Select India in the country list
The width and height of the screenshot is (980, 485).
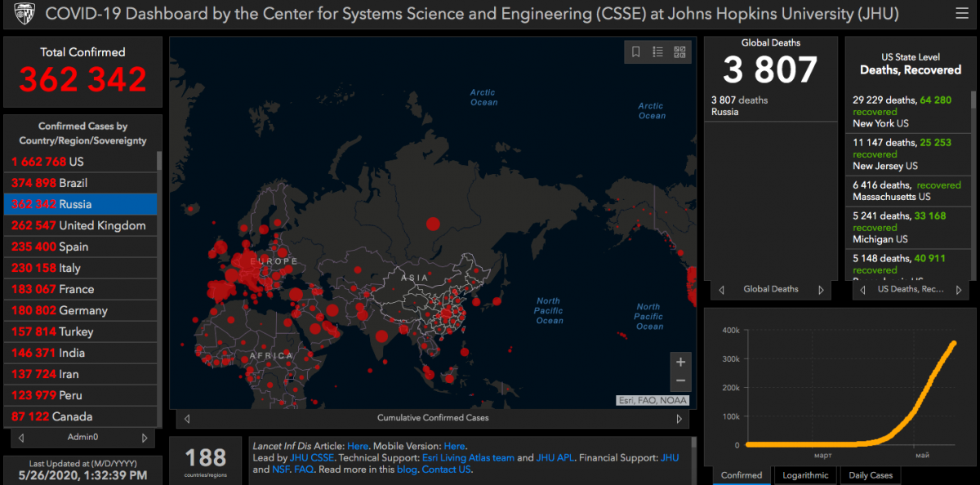80,353
